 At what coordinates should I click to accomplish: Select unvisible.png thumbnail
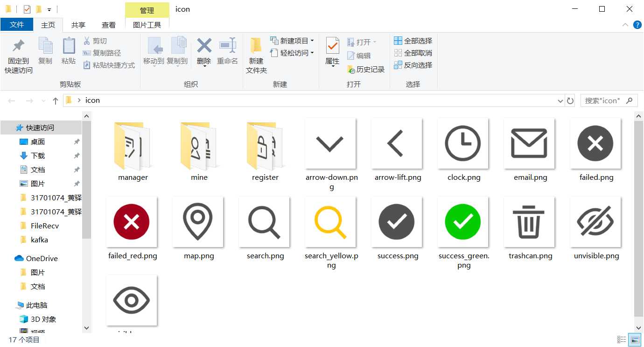tap(596, 222)
